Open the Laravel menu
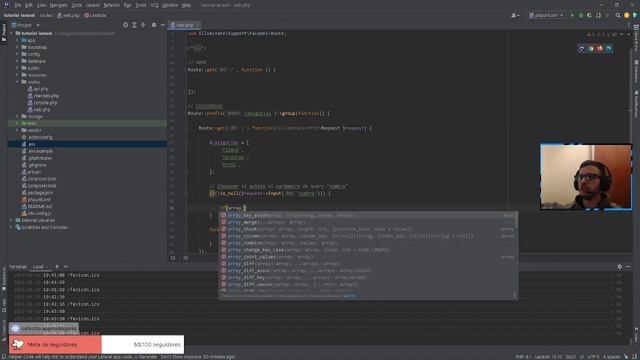 pyautogui.click(x=93, y=5)
